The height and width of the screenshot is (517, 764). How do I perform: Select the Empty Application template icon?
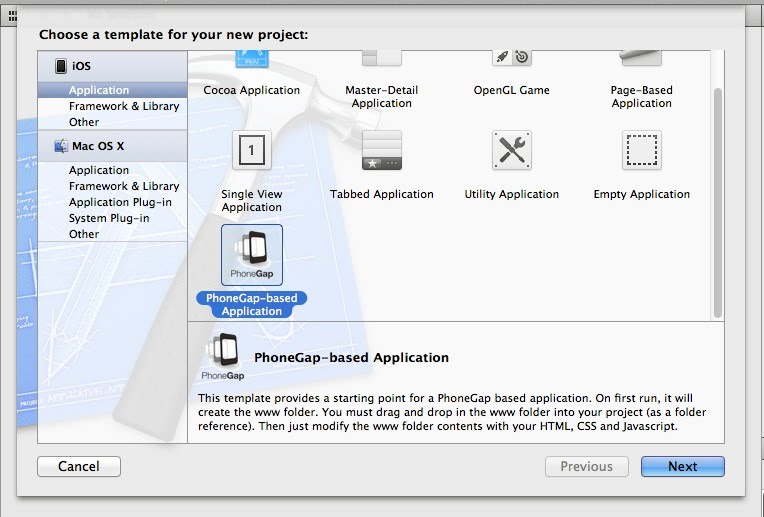pos(641,151)
